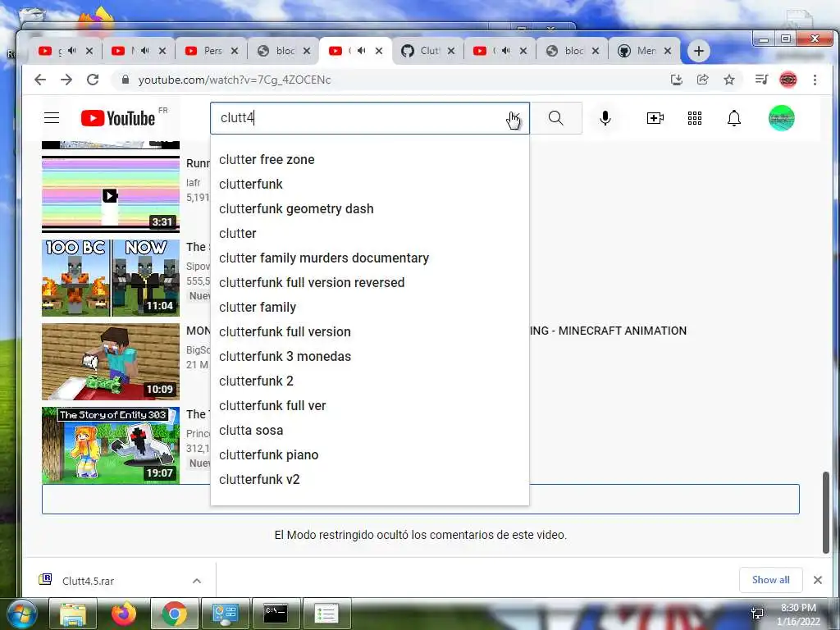Screen dimensions: 840x630
Task: Close the 'Clut' GitHub tab
Action: (451, 51)
